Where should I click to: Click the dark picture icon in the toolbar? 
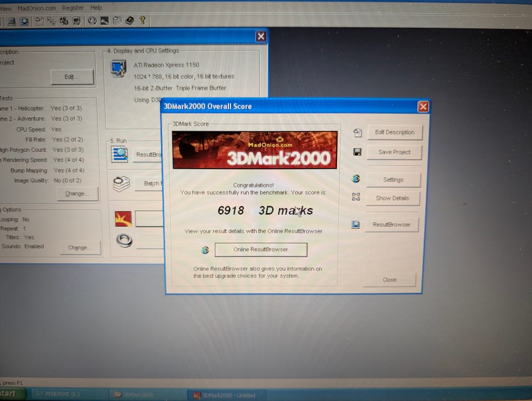pos(105,21)
